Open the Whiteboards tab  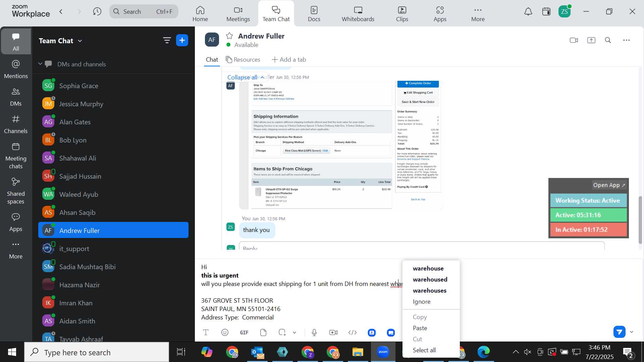pyautogui.click(x=358, y=14)
